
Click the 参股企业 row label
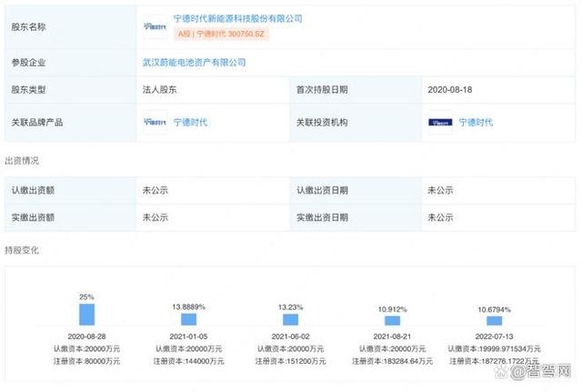[x=28, y=63]
